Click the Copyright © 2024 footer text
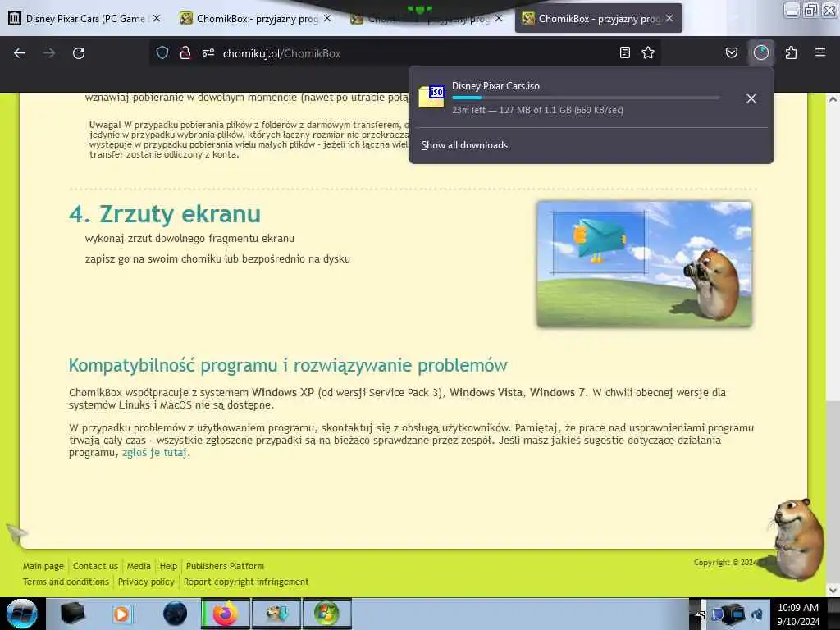 pyautogui.click(x=725, y=563)
